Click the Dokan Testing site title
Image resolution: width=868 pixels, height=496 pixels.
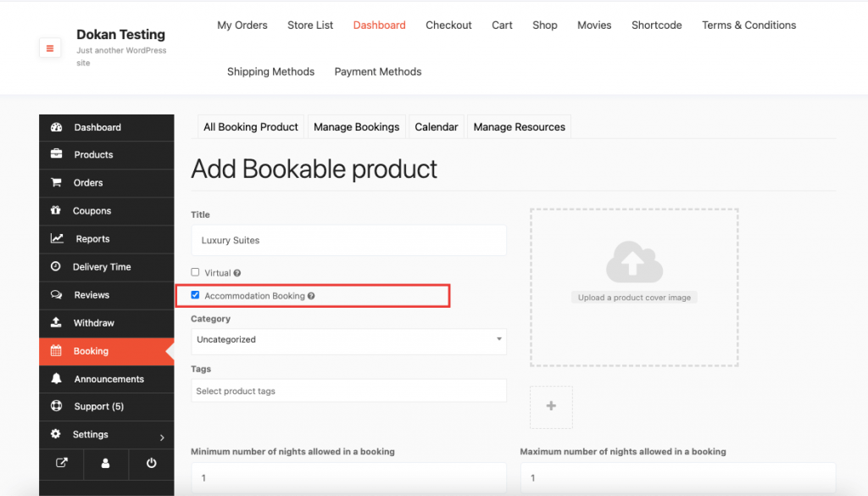tap(120, 34)
